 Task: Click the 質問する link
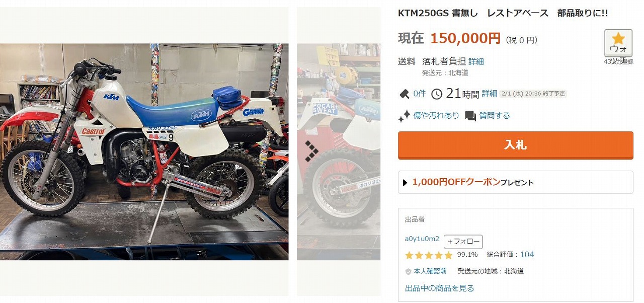pyautogui.click(x=495, y=116)
